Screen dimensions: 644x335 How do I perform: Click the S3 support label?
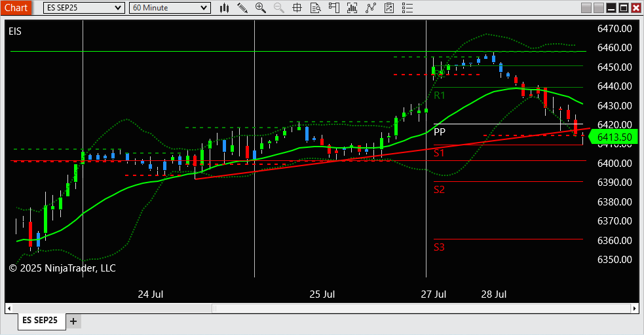439,247
